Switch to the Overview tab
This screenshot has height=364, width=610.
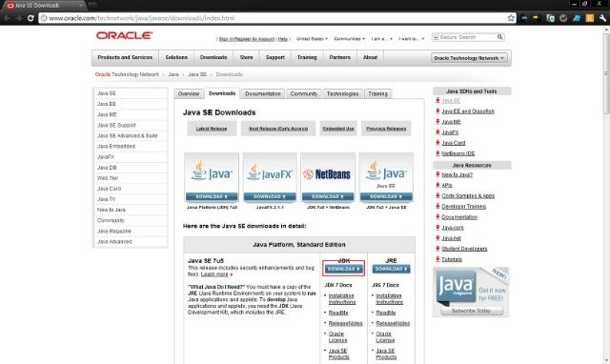click(x=189, y=93)
